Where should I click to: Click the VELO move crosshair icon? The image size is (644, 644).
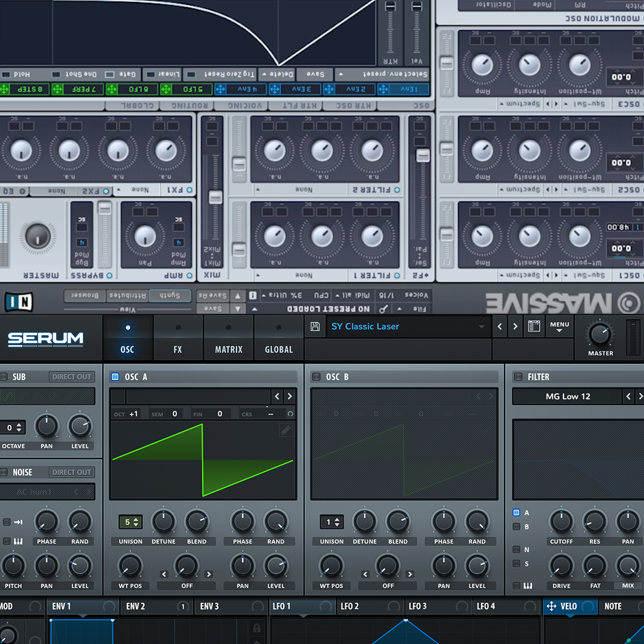pyautogui.click(x=551, y=606)
